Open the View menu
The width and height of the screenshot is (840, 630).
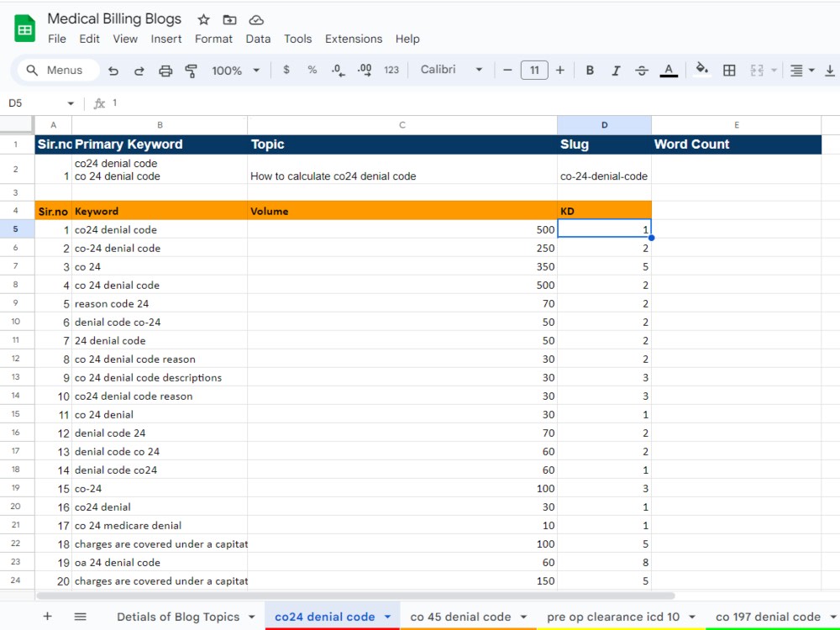pyautogui.click(x=125, y=39)
